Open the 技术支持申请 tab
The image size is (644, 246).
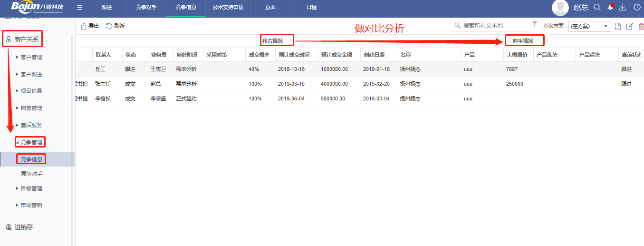[228, 8]
